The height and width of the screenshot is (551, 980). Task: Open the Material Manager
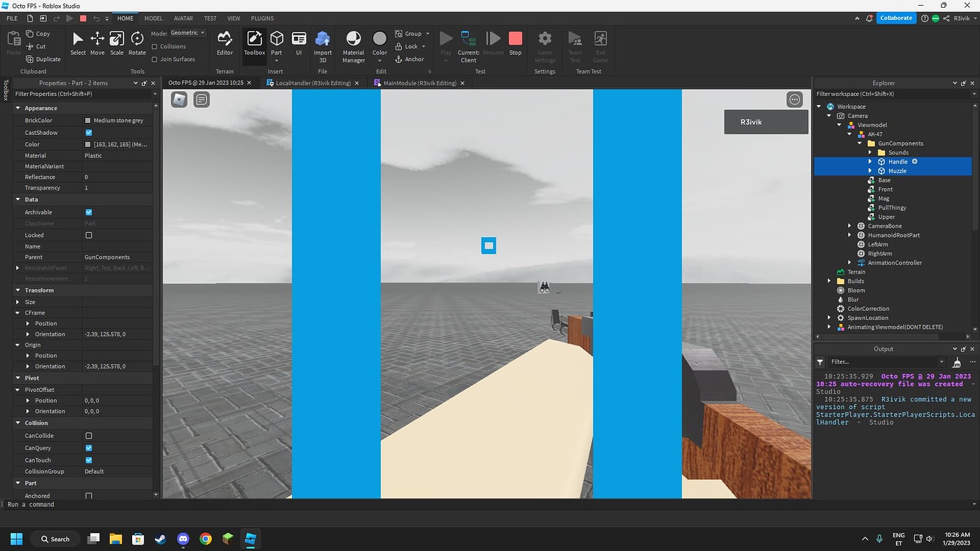click(x=353, y=43)
